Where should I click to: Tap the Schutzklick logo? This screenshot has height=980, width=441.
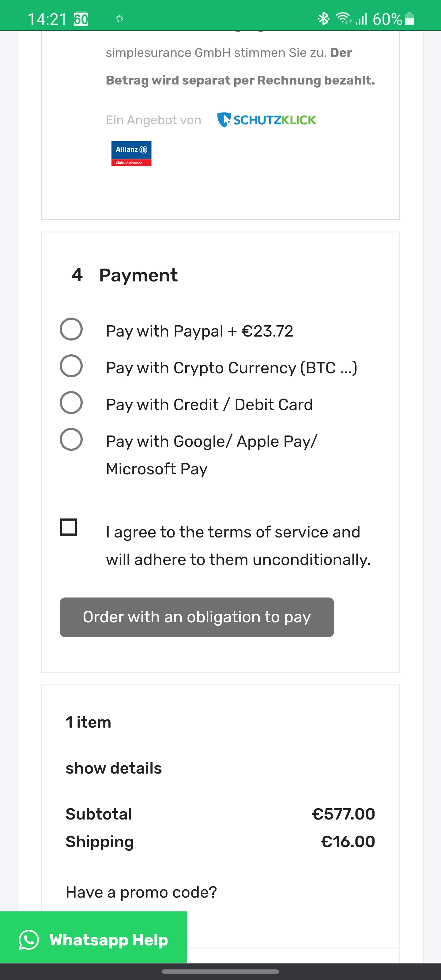point(266,120)
